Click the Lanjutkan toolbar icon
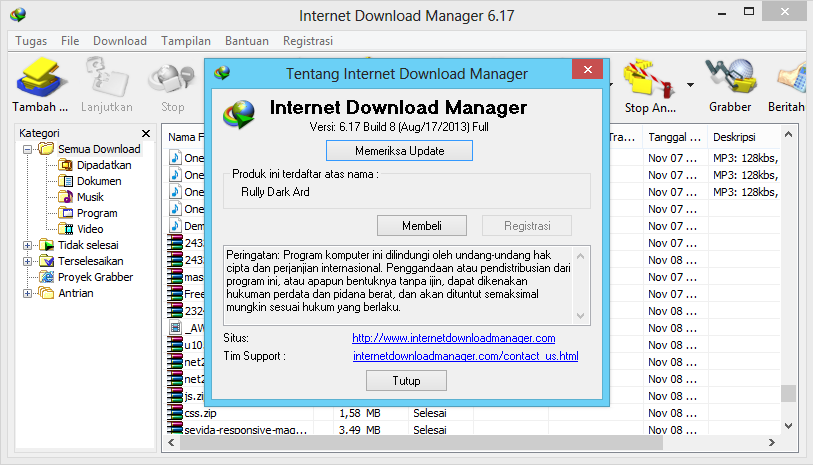 [107, 77]
